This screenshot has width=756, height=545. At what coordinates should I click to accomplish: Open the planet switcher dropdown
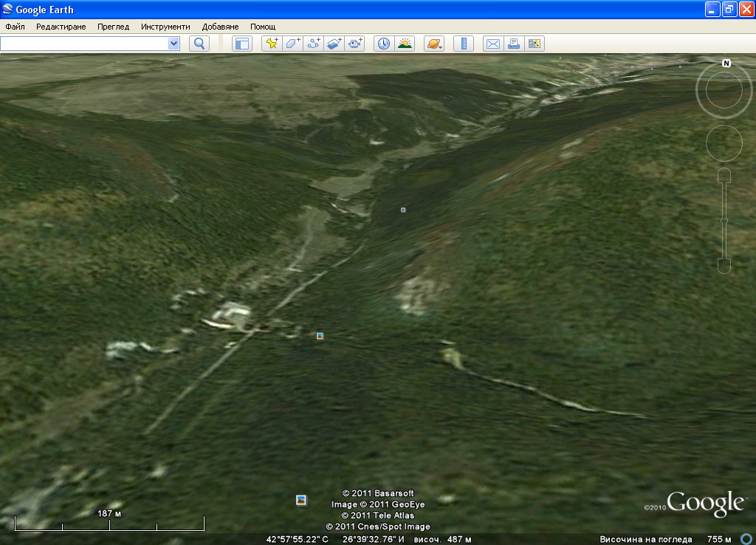(x=434, y=44)
